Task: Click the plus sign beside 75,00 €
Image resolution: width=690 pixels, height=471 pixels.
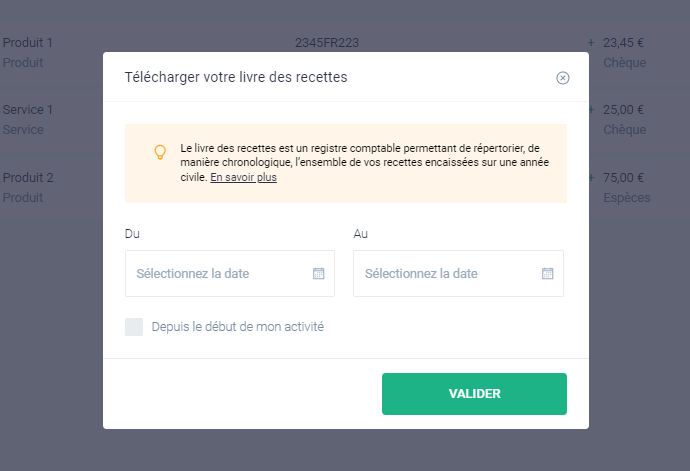Action: [591, 178]
